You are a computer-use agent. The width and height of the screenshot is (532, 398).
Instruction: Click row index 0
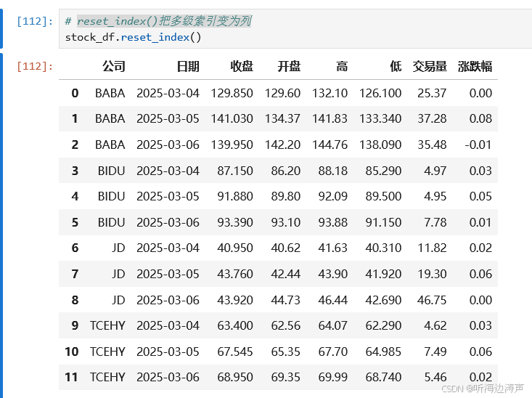(x=75, y=93)
